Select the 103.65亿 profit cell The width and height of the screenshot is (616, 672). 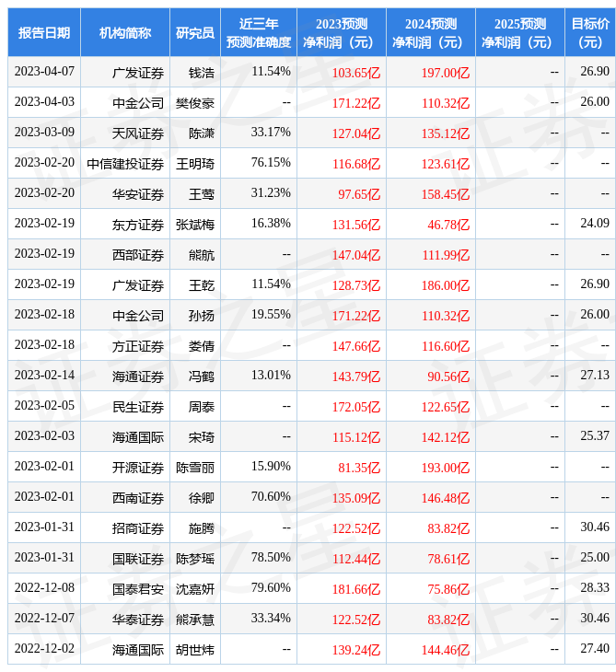click(356, 73)
